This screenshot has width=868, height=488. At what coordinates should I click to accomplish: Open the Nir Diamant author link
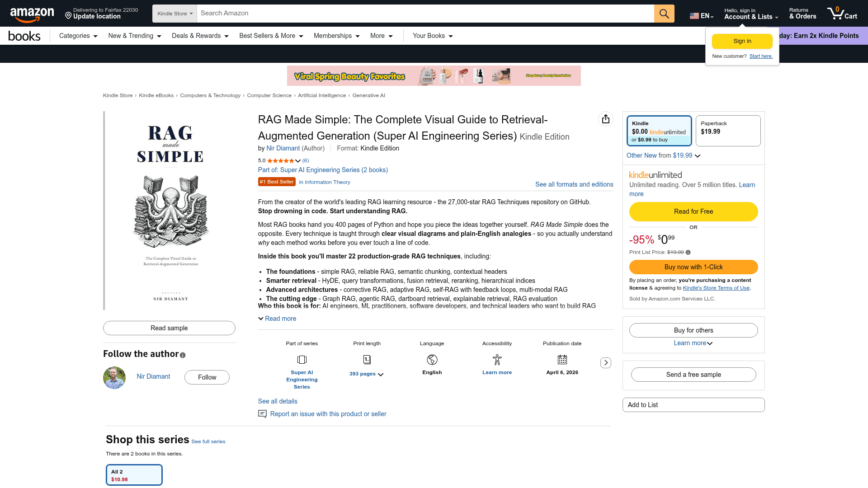283,148
